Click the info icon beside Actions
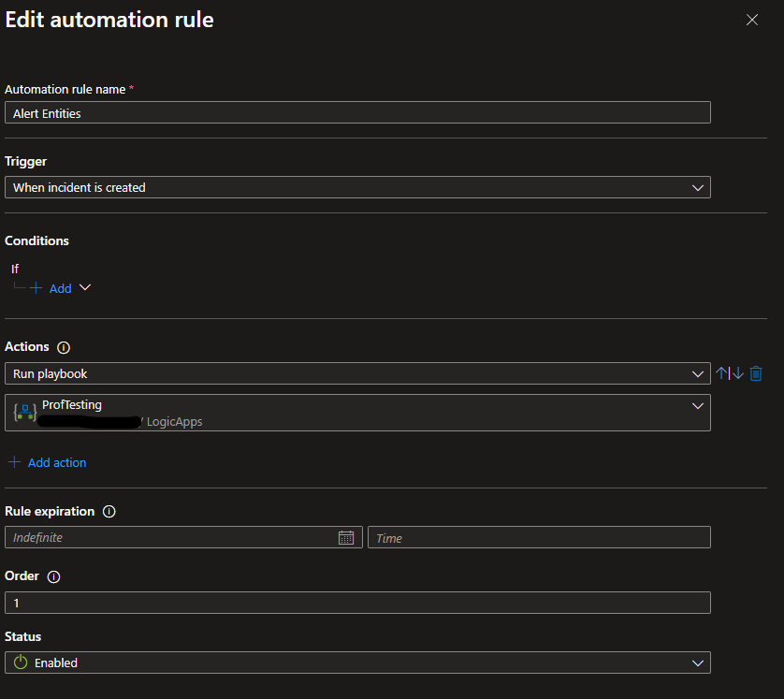 pos(64,347)
